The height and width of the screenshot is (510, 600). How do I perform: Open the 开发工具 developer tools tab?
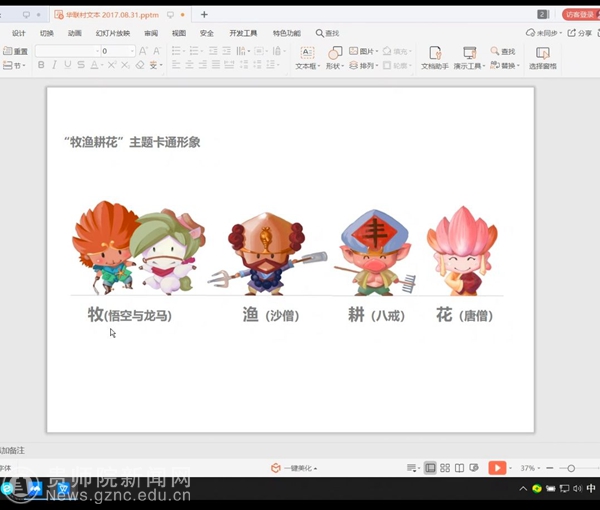point(243,33)
